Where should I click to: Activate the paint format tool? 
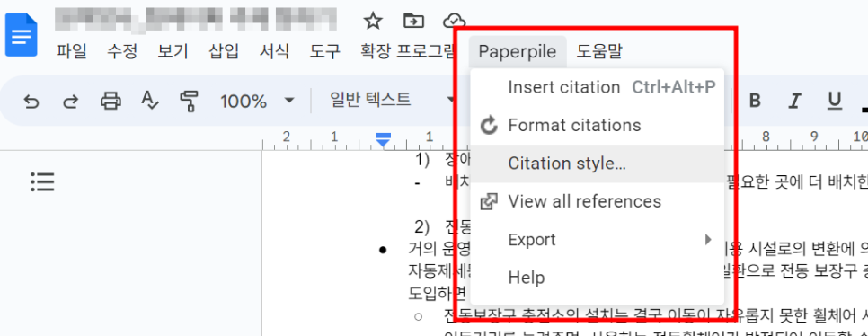[190, 102]
